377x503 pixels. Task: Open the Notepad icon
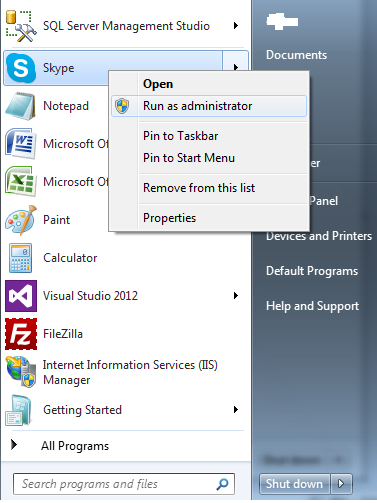[x=21, y=106]
